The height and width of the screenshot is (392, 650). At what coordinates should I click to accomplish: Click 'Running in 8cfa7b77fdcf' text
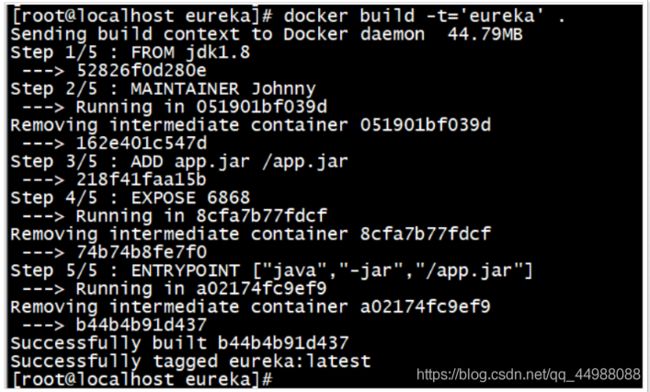201,216
